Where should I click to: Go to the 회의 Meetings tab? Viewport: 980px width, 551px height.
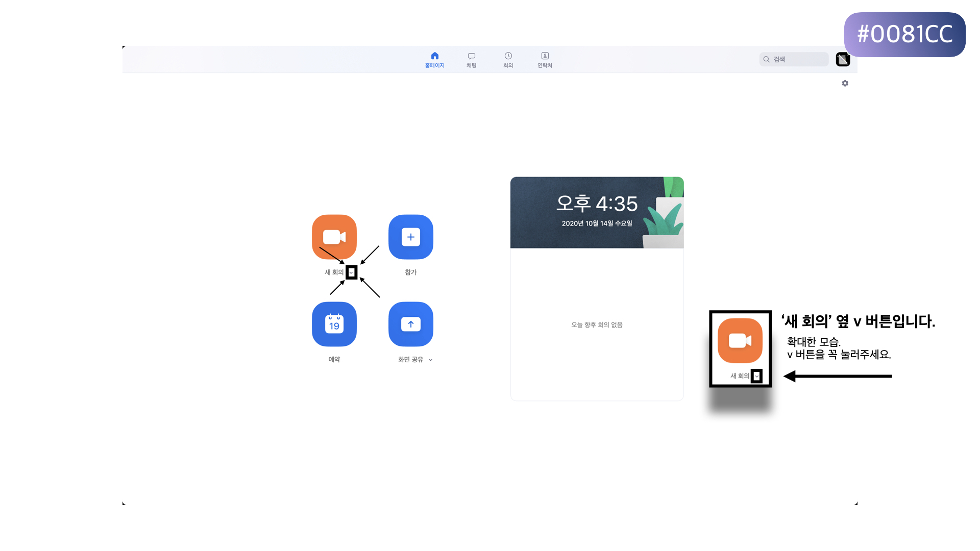point(508,59)
